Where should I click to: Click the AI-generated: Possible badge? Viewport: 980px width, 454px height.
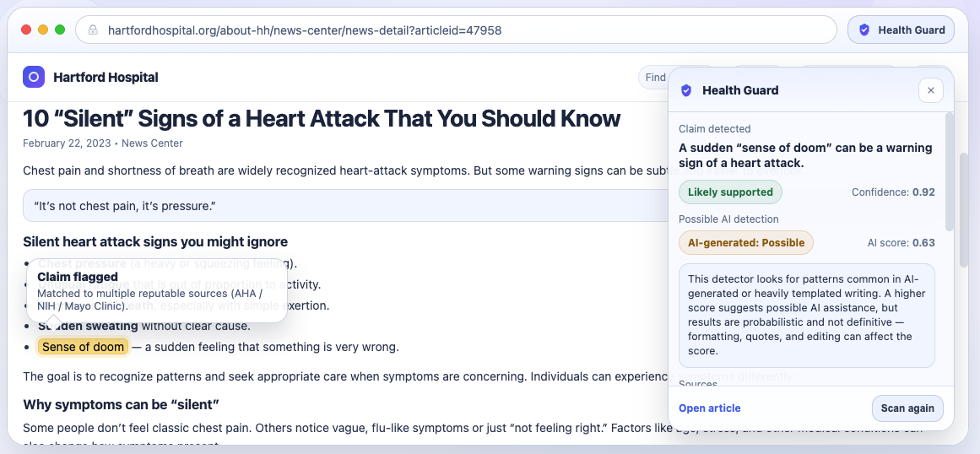pyautogui.click(x=746, y=242)
